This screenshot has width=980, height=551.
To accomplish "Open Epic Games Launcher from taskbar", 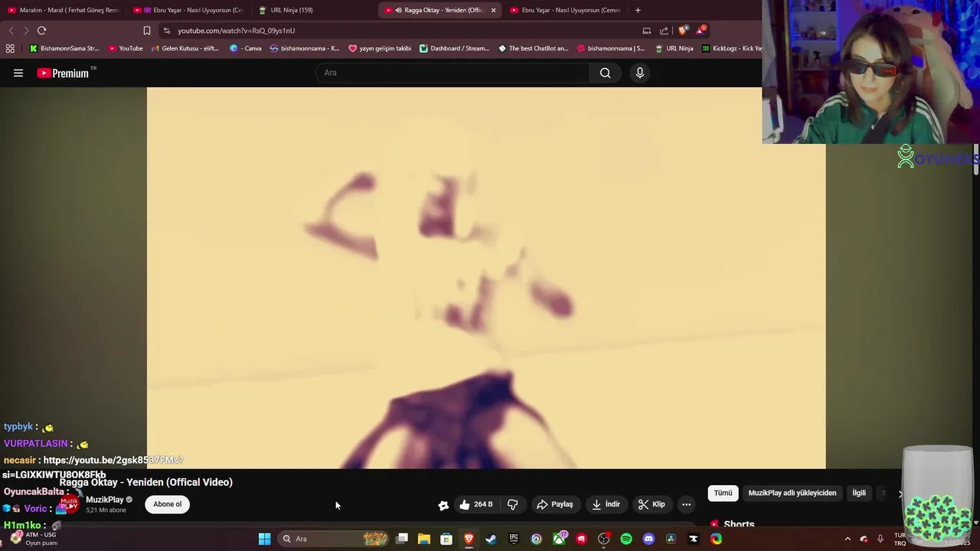I will click(514, 539).
